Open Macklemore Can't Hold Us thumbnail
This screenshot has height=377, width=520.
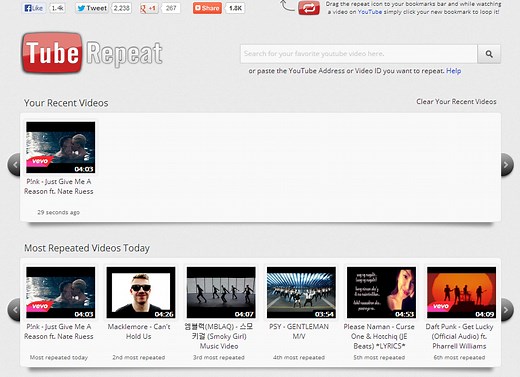click(141, 292)
